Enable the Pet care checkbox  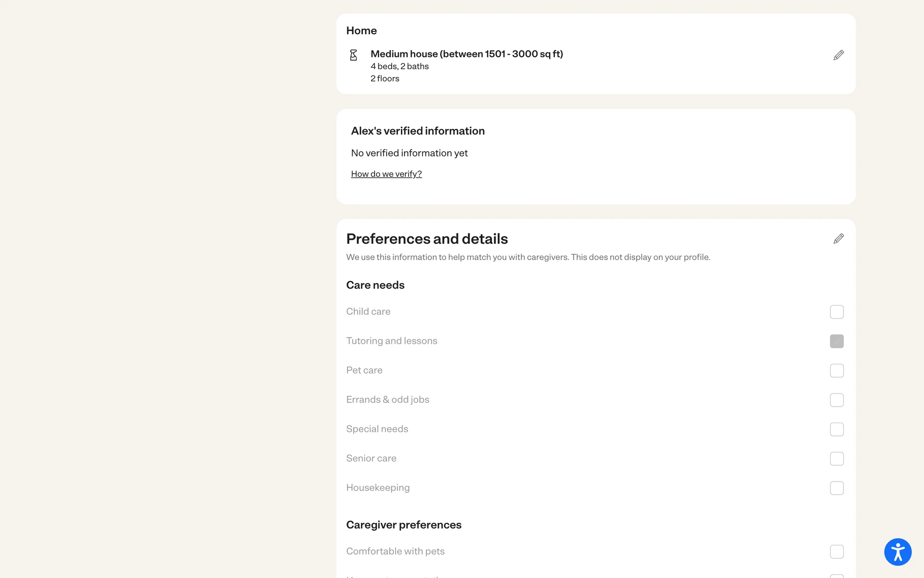pyautogui.click(x=836, y=371)
